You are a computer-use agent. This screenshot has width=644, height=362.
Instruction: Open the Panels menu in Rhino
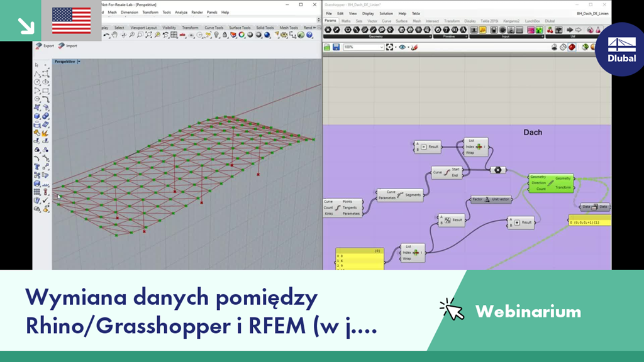(x=212, y=13)
